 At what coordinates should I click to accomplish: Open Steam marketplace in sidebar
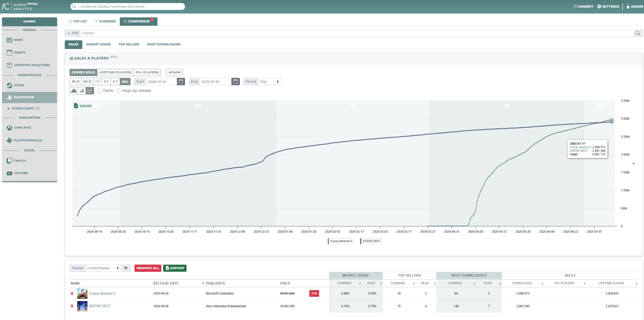point(19,85)
